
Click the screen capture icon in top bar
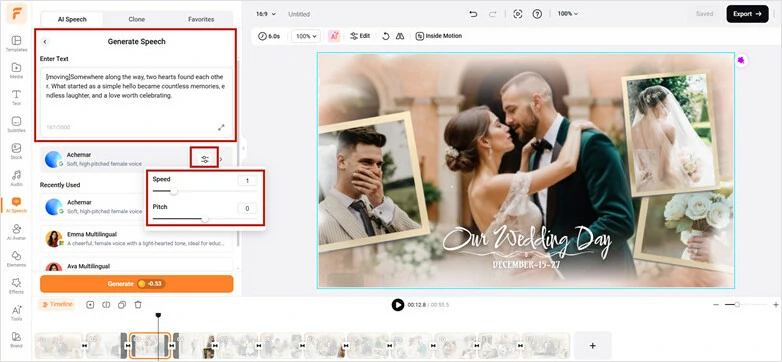[x=518, y=14]
